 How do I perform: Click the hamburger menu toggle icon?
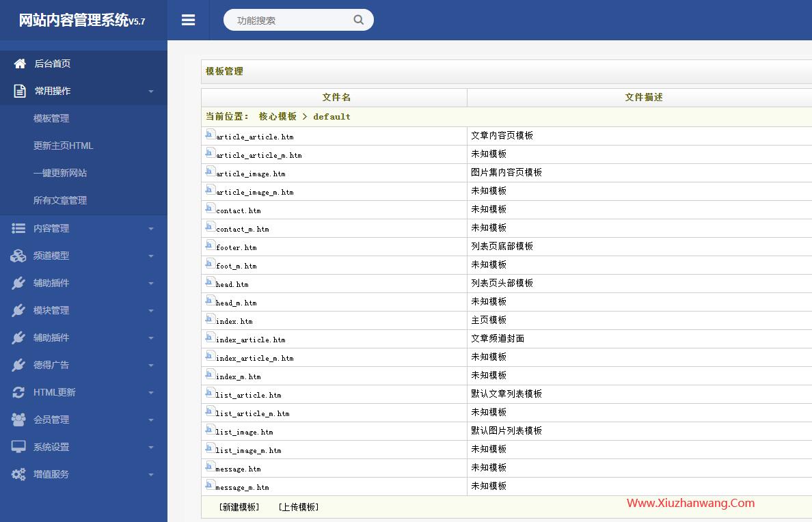coord(188,20)
